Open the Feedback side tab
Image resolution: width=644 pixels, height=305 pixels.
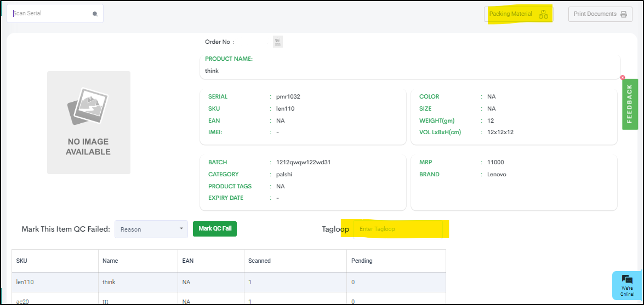click(x=630, y=104)
